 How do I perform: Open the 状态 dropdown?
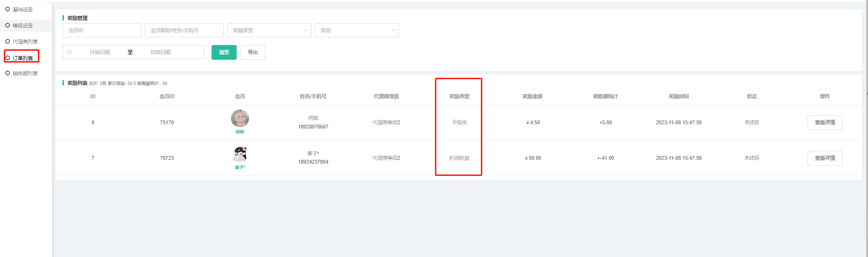[x=357, y=30]
